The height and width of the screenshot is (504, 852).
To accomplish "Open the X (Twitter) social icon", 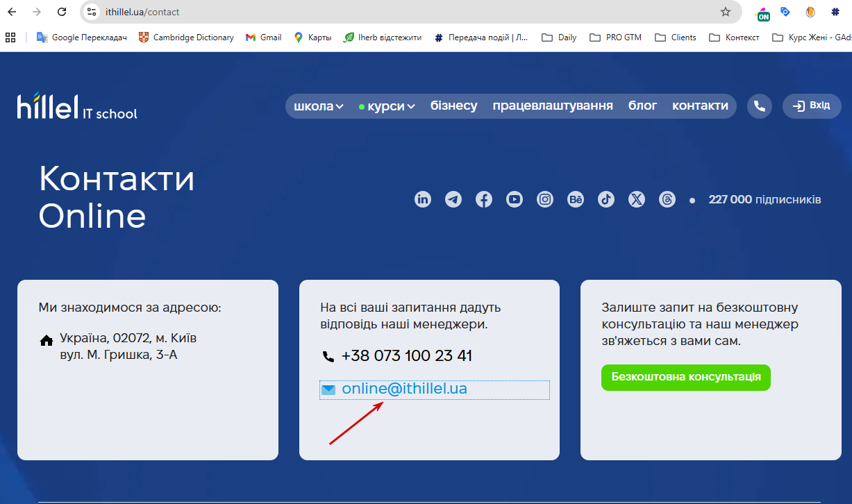I will [x=637, y=200].
